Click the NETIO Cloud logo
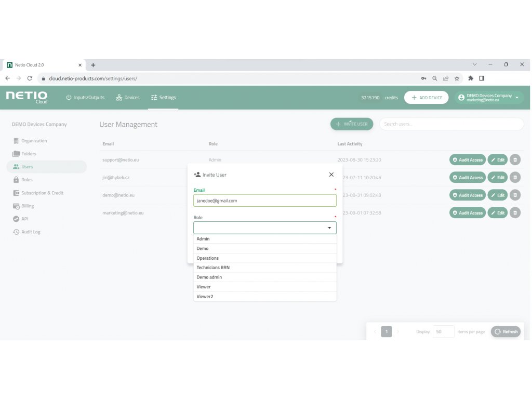Screen dimensions: 532x399 (26, 97)
